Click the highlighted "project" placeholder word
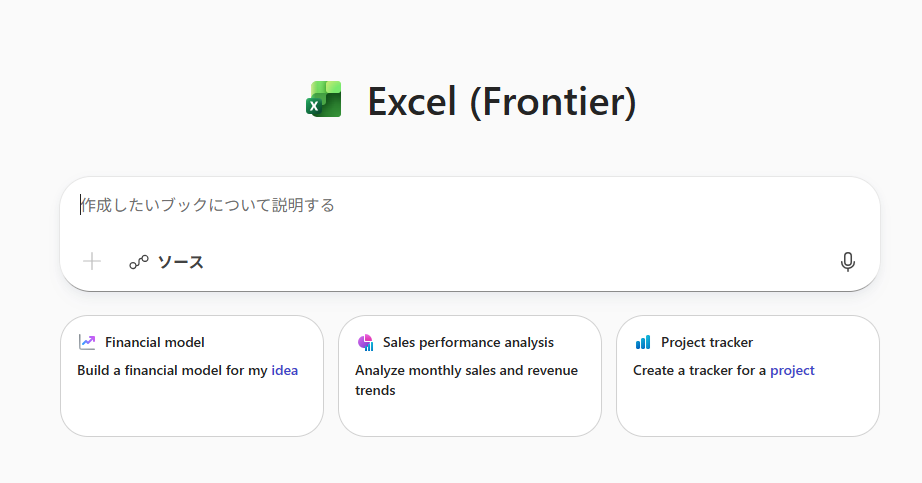922x483 pixels. pyautogui.click(x=792, y=370)
